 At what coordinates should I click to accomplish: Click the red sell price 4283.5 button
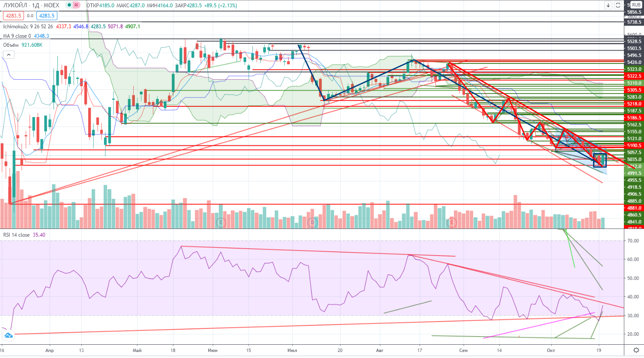(13, 16)
